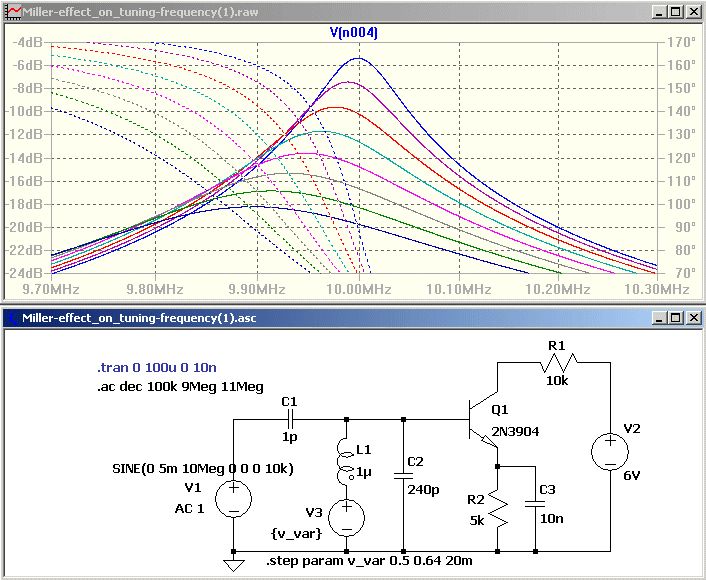706x580 pixels.
Task: Click the 9.70MHz frequency label
Action: (x=51, y=289)
